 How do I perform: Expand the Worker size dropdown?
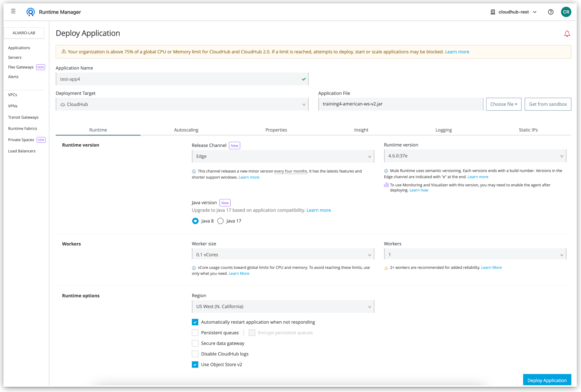pyautogui.click(x=283, y=255)
